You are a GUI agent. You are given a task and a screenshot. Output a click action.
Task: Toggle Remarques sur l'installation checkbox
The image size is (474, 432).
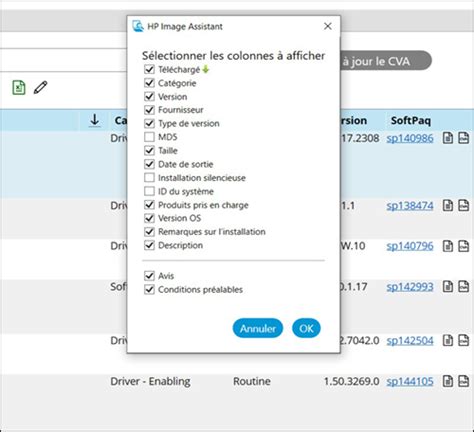149,231
